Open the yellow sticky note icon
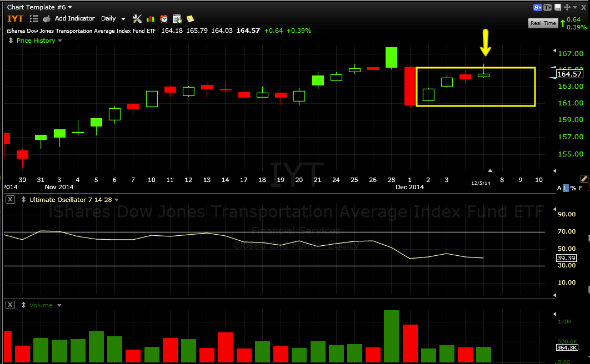The width and height of the screenshot is (590, 364). click(191, 19)
